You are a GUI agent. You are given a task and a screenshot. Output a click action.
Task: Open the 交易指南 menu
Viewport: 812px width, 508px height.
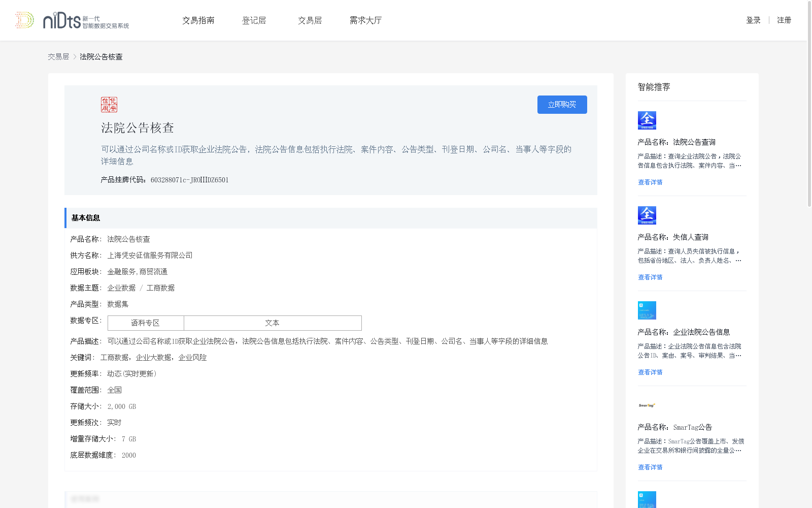coord(198,20)
